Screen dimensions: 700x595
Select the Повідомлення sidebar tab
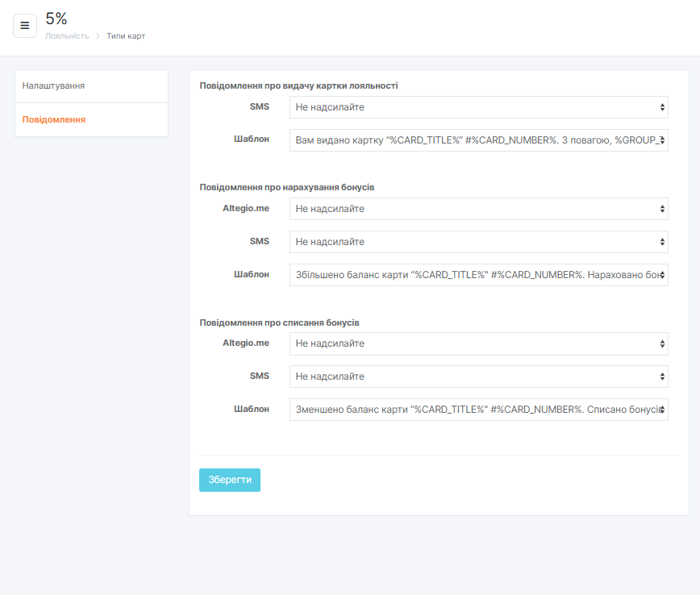(x=91, y=119)
